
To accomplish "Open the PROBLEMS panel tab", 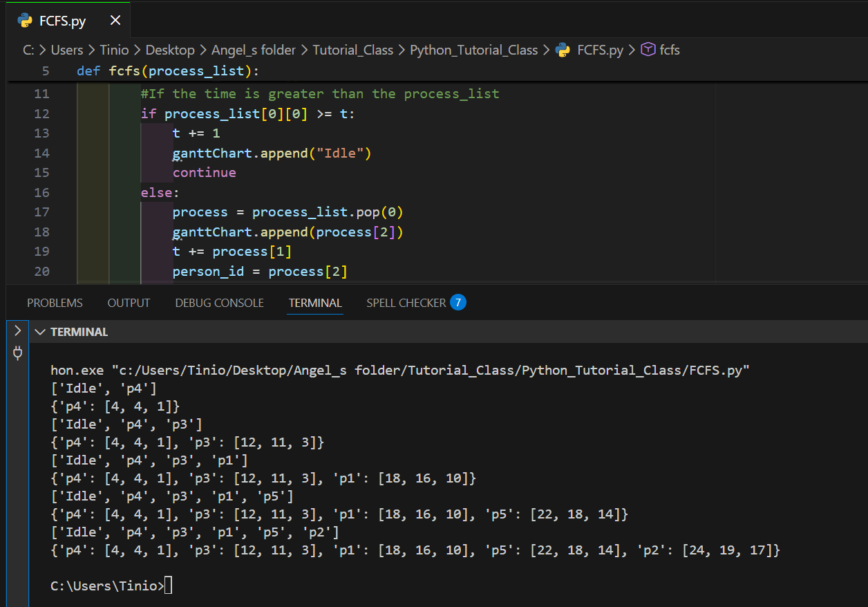I will pyautogui.click(x=55, y=302).
